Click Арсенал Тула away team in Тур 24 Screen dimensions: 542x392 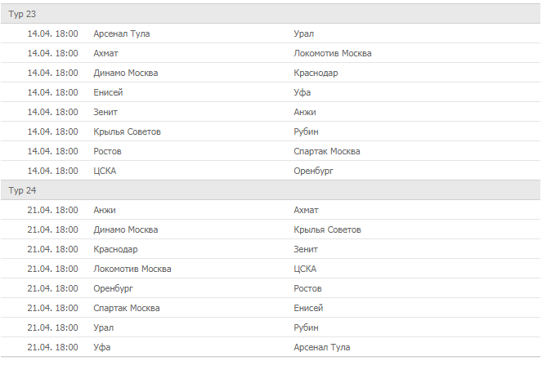[x=322, y=347]
